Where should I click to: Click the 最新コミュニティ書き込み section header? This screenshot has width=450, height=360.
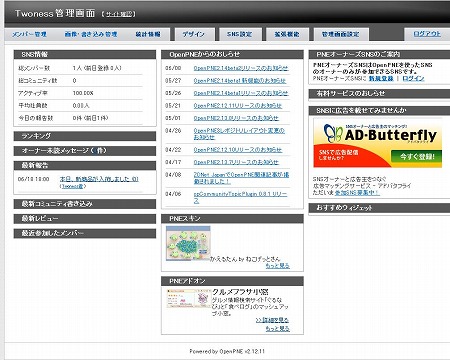(x=85, y=204)
